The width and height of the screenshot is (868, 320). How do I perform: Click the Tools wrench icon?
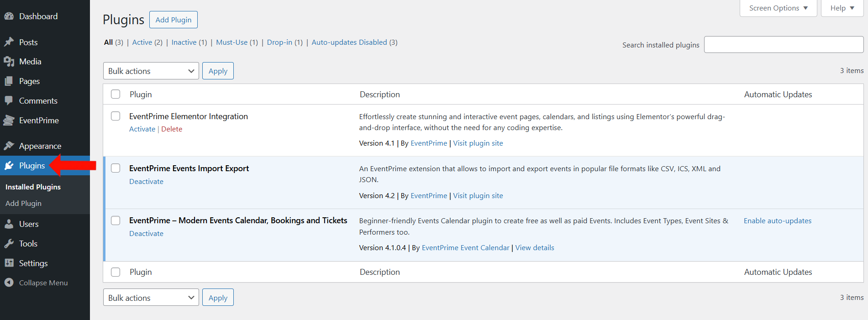(9, 244)
